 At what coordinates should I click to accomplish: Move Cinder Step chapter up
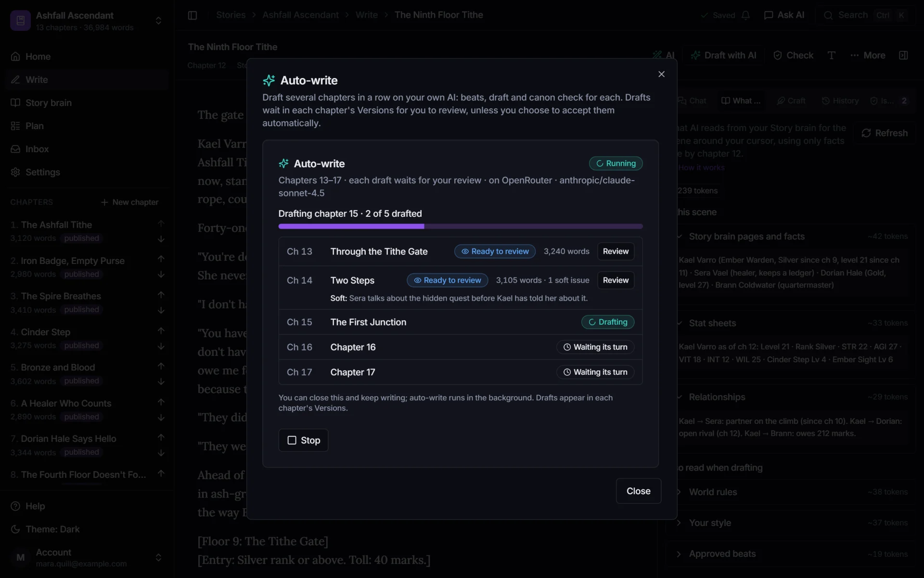pos(161,330)
